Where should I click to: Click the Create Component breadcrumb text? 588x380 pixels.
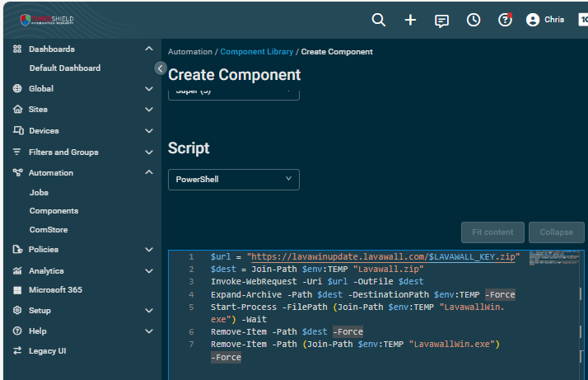coord(337,52)
